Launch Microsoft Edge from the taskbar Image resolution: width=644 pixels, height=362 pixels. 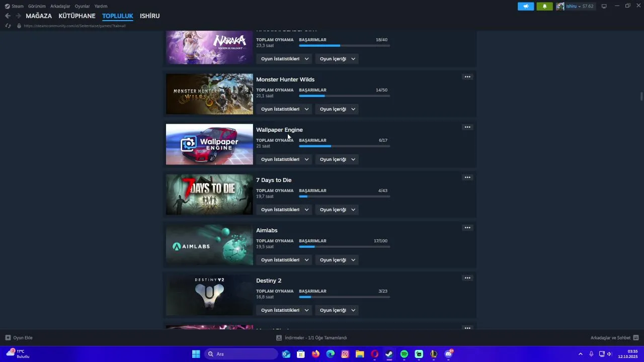click(330, 354)
